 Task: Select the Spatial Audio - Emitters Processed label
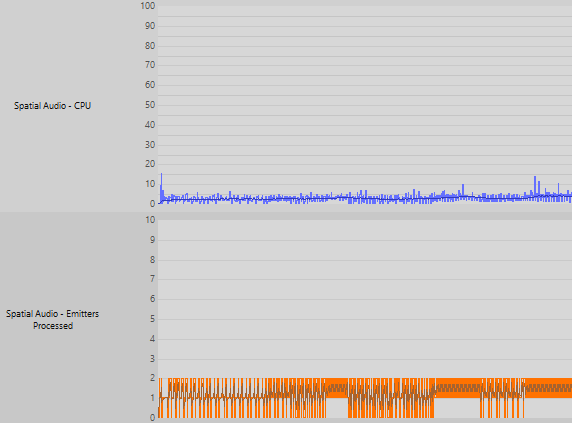53,319
